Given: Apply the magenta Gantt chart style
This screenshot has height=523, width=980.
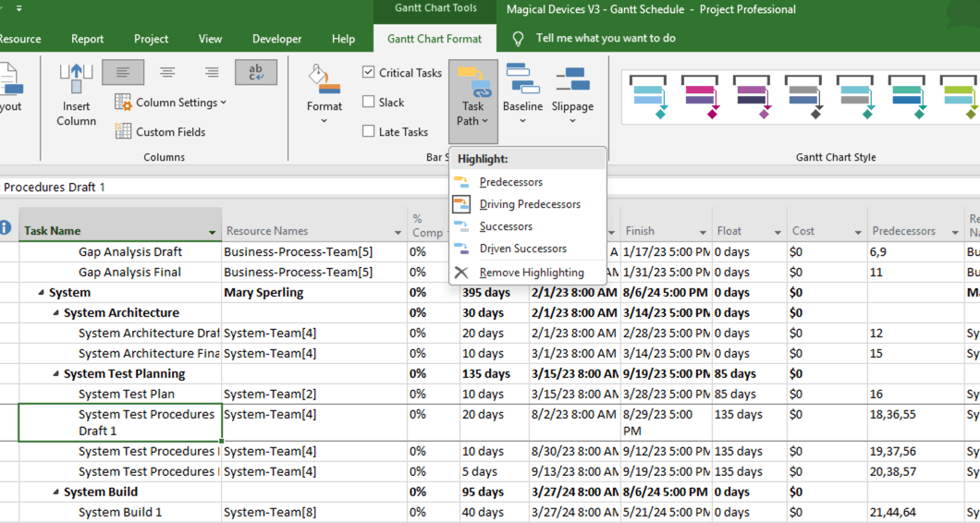Looking at the screenshot, I should (x=700, y=97).
